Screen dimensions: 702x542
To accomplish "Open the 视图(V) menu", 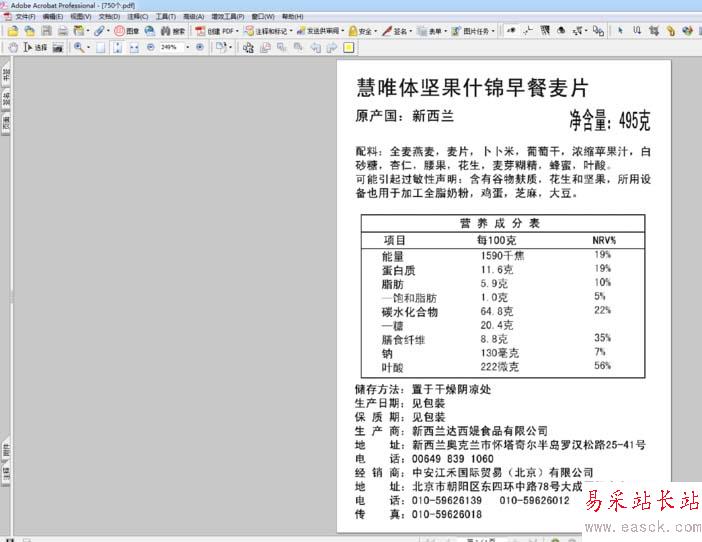I will coord(81,17).
